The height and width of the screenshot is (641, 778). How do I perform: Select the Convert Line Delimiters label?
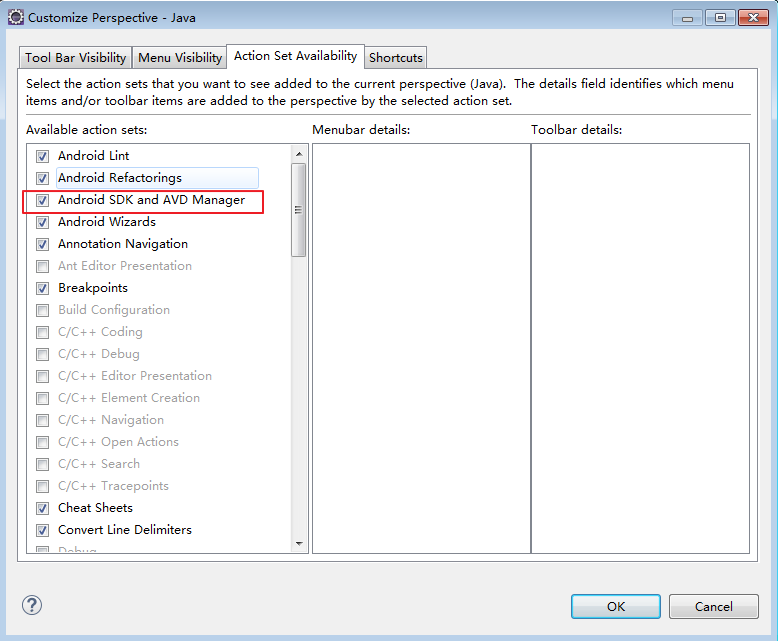click(125, 530)
